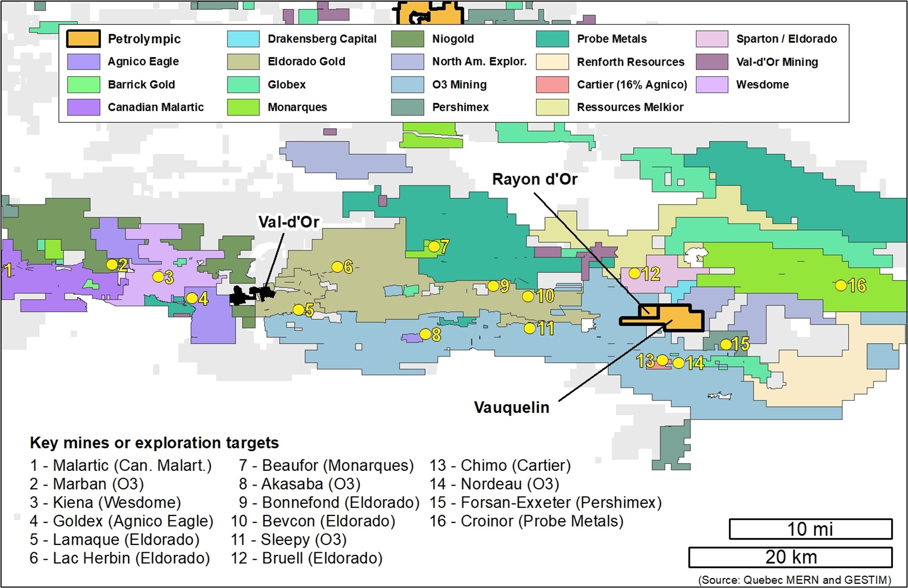Click yellow marker 8 for Akasaba
The image size is (908, 588).
pyautogui.click(x=426, y=334)
